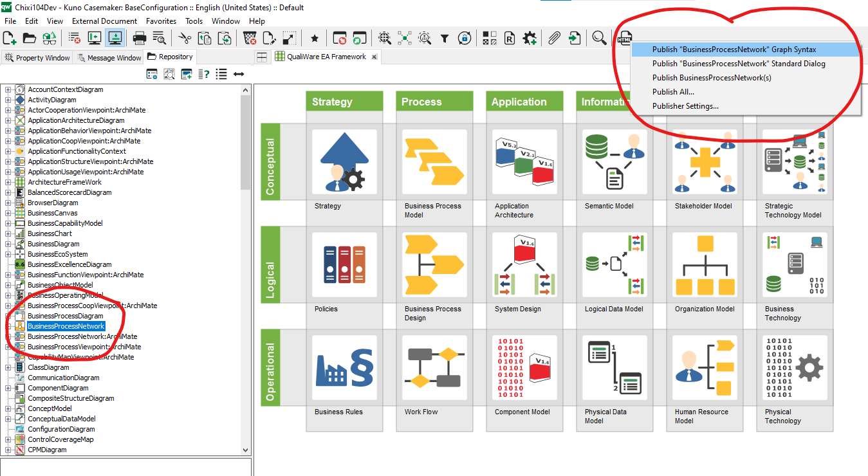Expand the BalancedScorecardDiagram tree node
Image resolution: width=868 pixels, height=476 pixels.
click(8, 192)
